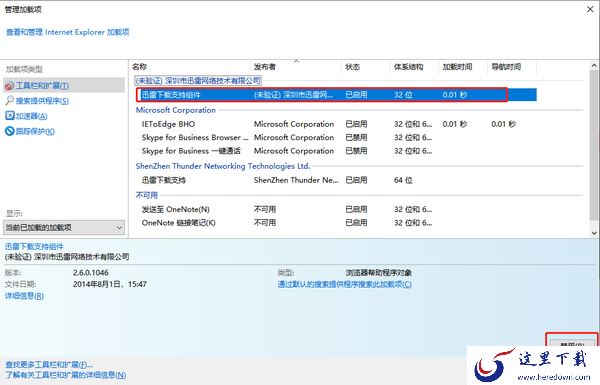Click 64 位 architecture cell of 迅雷下载支持
Image resolution: width=600 pixels, height=385 pixels.
(x=403, y=180)
